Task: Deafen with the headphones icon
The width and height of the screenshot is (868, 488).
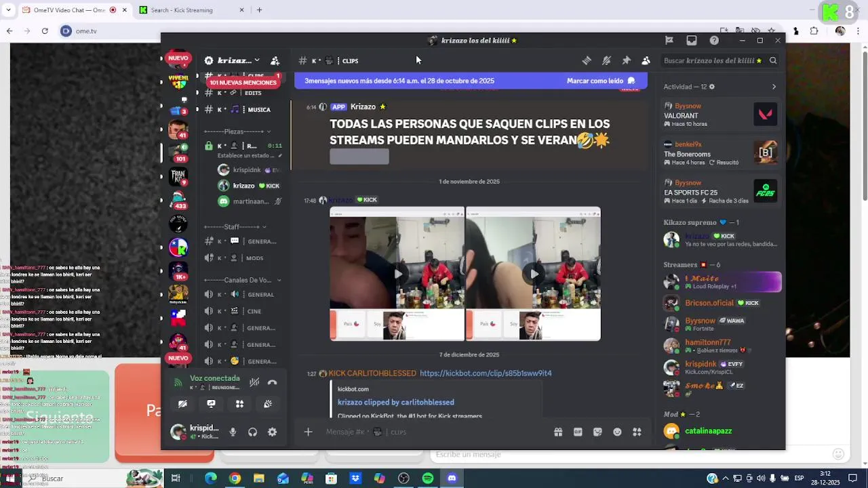Action: [x=252, y=432]
